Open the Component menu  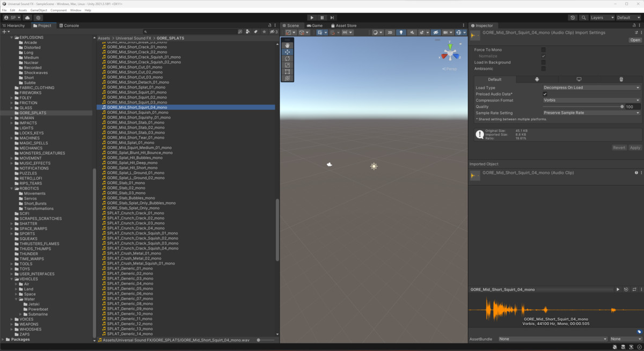[x=58, y=10]
